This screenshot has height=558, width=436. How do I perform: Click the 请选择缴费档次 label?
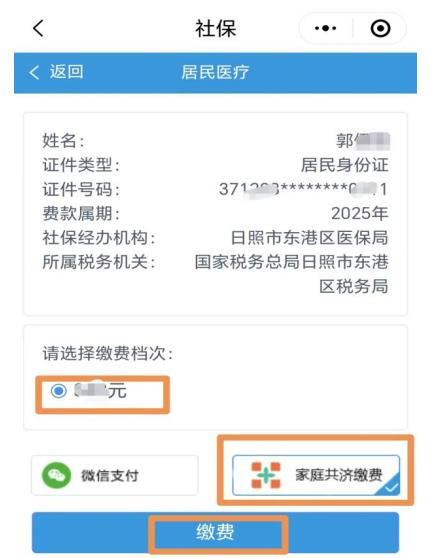click(x=107, y=354)
